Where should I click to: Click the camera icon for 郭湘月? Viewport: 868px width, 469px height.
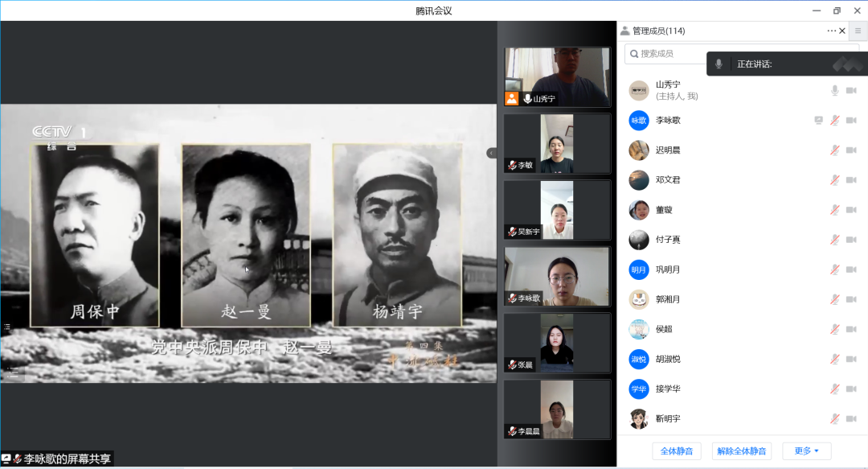click(851, 299)
